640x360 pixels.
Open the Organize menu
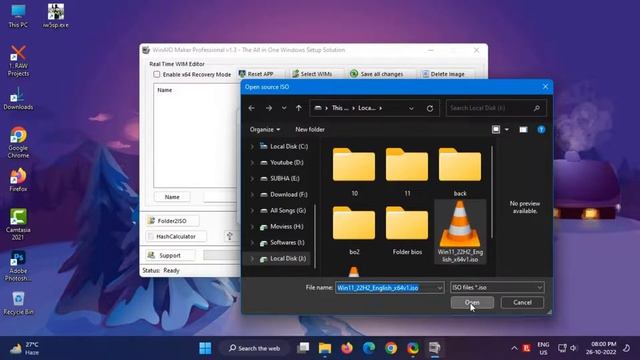(264, 129)
